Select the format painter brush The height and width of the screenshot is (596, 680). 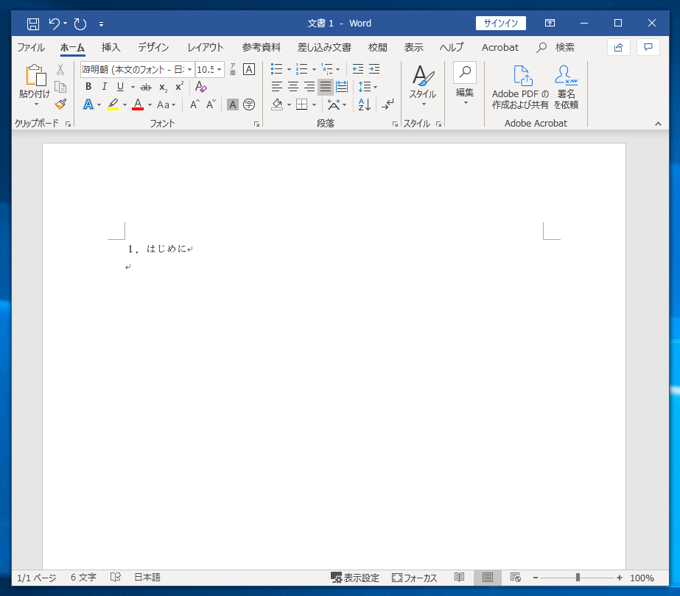pyautogui.click(x=61, y=104)
